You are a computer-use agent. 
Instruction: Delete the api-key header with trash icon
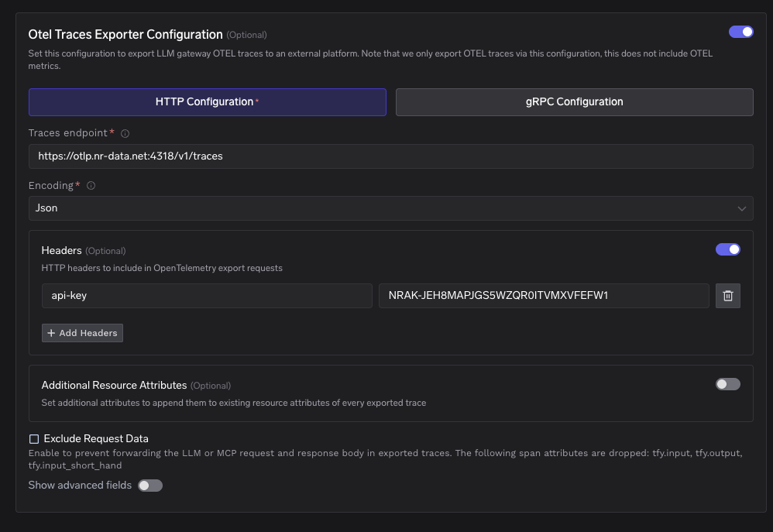click(x=727, y=296)
